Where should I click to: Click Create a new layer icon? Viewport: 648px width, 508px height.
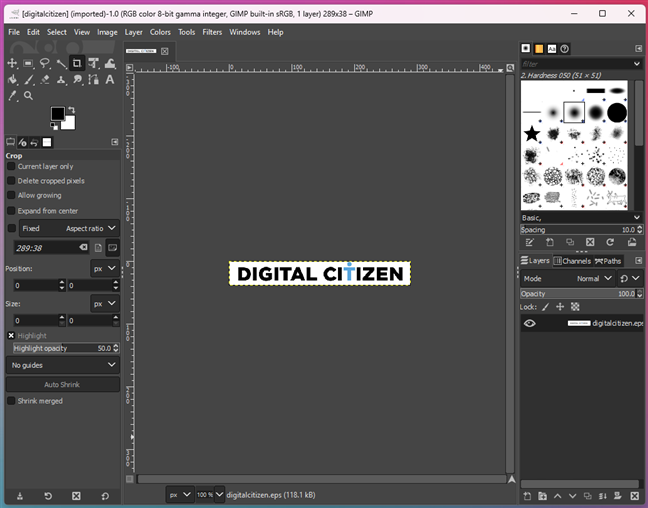click(527, 496)
